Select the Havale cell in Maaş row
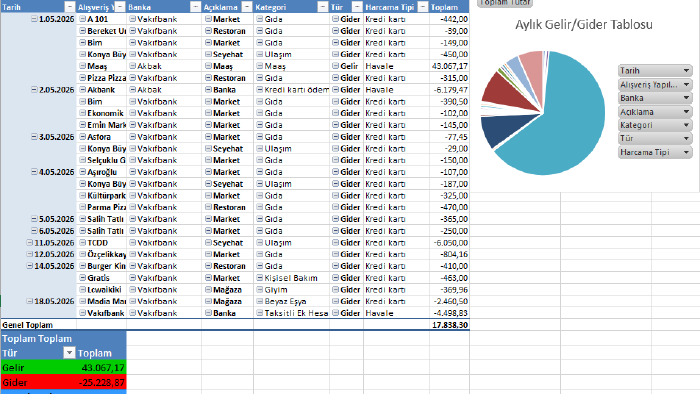 (396, 66)
